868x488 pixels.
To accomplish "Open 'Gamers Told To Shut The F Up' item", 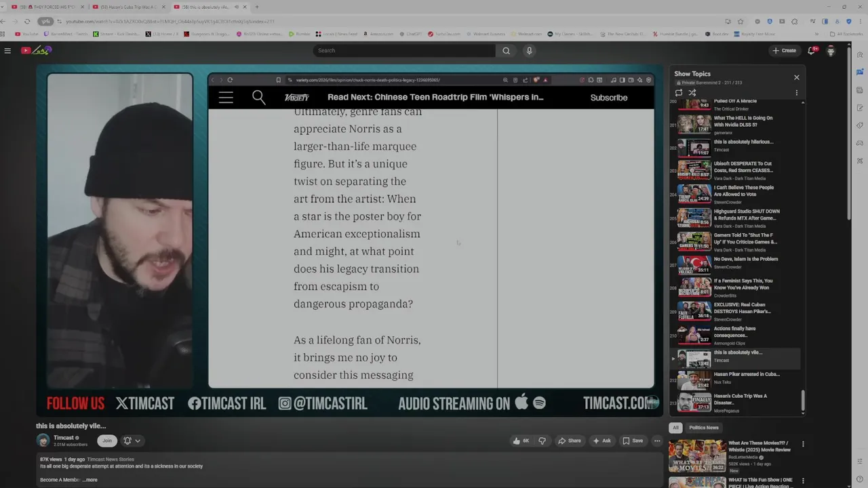I will pyautogui.click(x=735, y=241).
